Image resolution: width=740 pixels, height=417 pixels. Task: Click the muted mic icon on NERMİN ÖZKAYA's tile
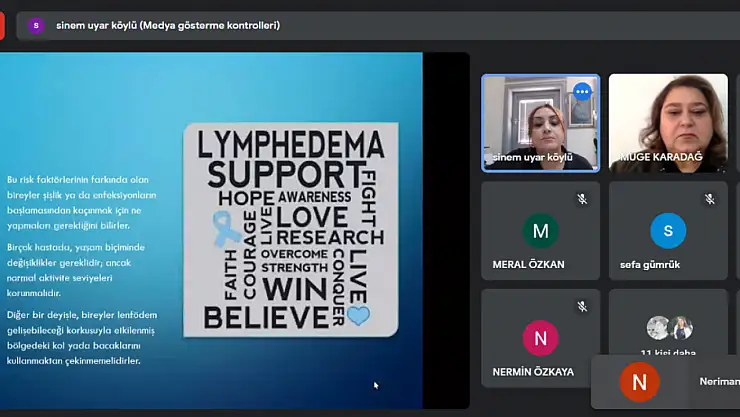coord(582,306)
